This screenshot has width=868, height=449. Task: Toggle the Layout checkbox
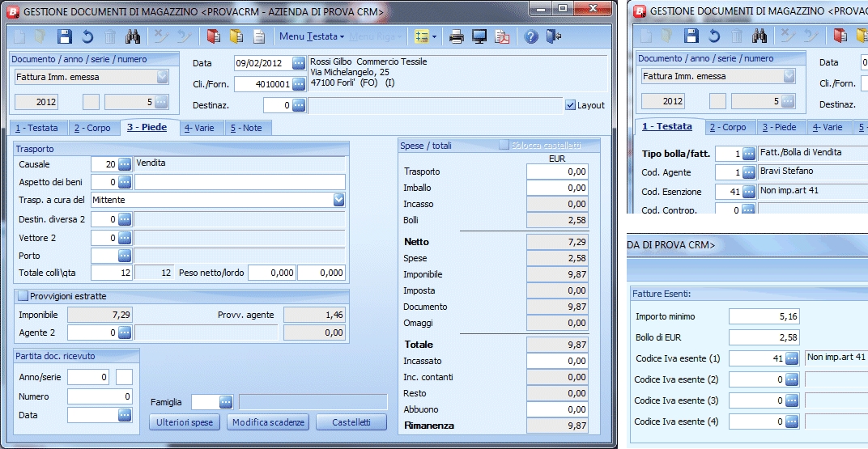(570, 105)
